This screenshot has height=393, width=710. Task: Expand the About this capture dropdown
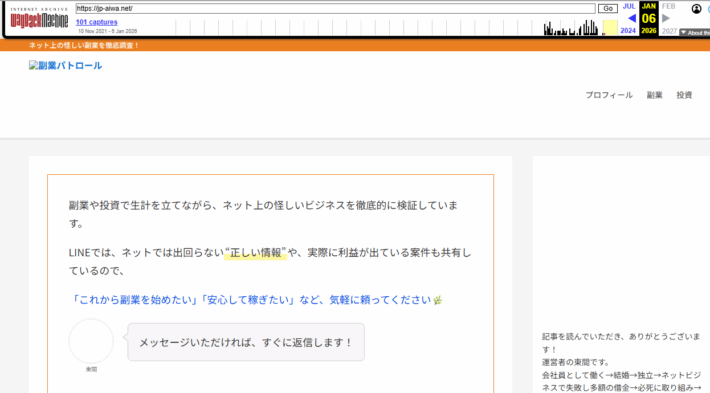(695, 33)
